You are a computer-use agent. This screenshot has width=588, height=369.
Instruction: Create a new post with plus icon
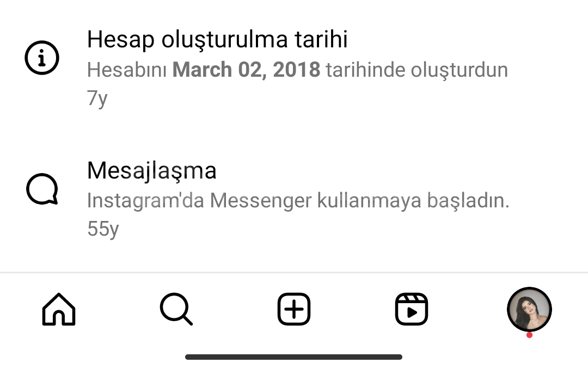click(x=294, y=309)
